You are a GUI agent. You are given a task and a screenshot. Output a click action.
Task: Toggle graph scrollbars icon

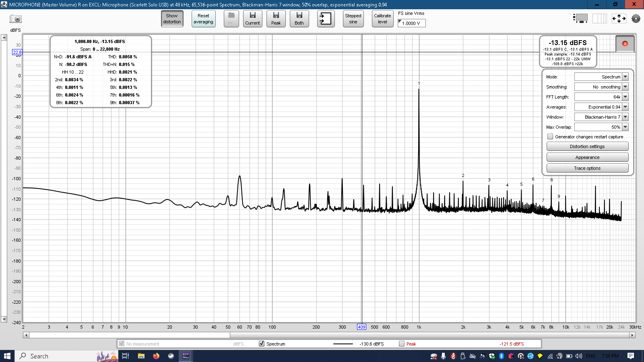[x=580, y=18]
